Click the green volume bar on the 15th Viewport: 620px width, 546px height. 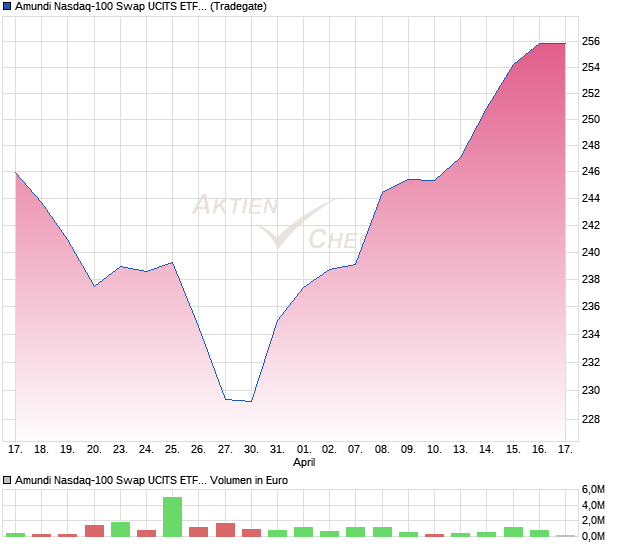513,532
